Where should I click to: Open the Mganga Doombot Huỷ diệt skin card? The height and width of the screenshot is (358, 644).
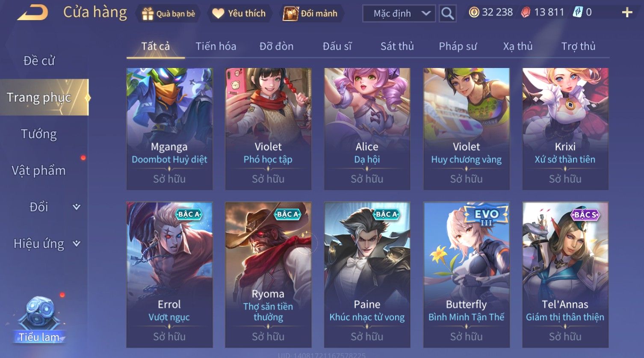(x=169, y=129)
